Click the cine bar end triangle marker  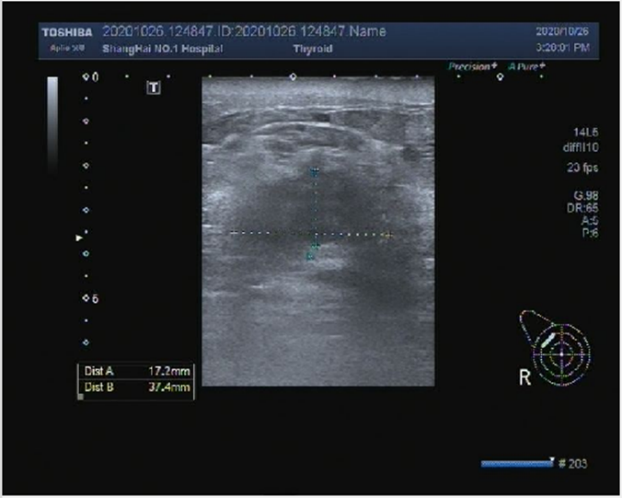(x=551, y=460)
